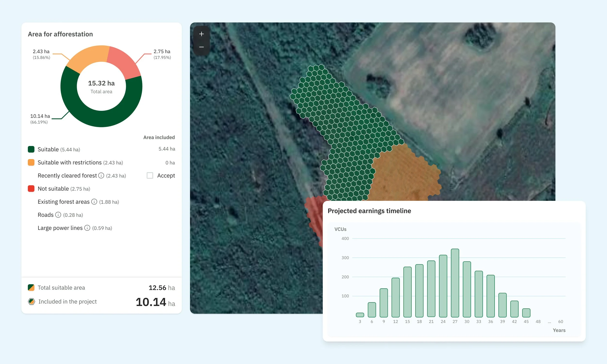The width and height of the screenshot is (607, 364).
Task: Click the Included in the project hexagon icon
Action: (x=31, y=301)
